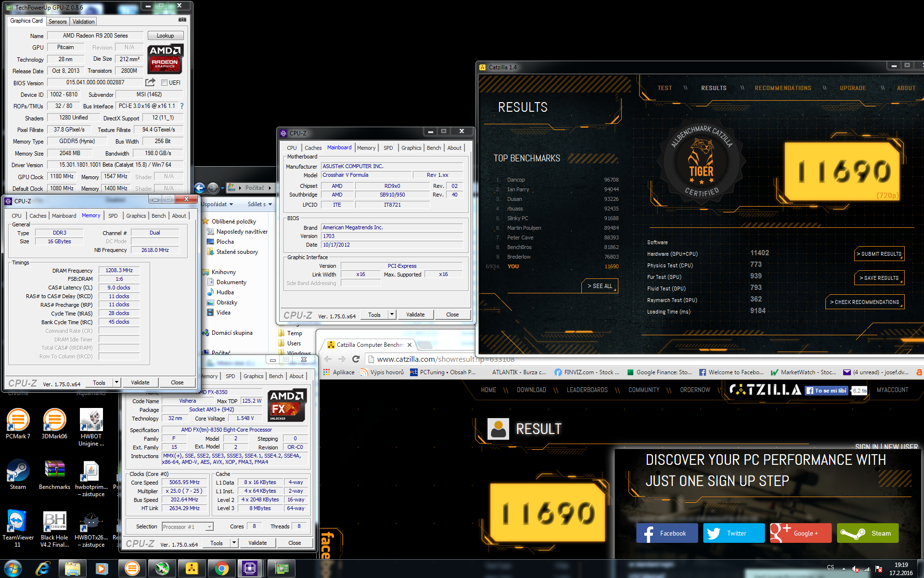Image resolution: width=924 pixels, height=578 pixels.
Task: Click the Google + sign-up button
Action: point(801,533)
